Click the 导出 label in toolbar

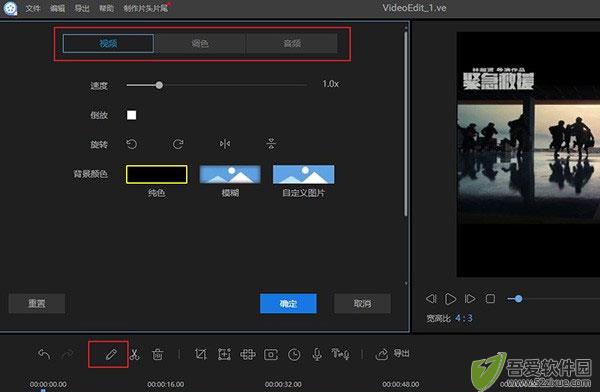pos(401,353)
